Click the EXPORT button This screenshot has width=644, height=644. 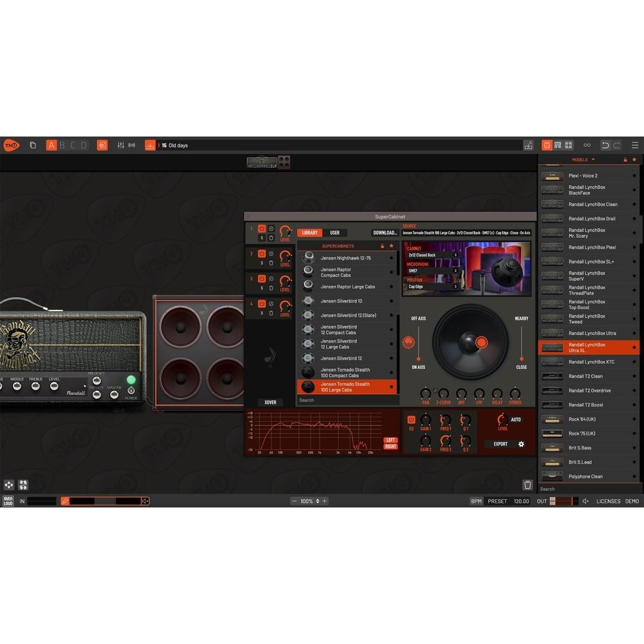[x=500, y=444]
